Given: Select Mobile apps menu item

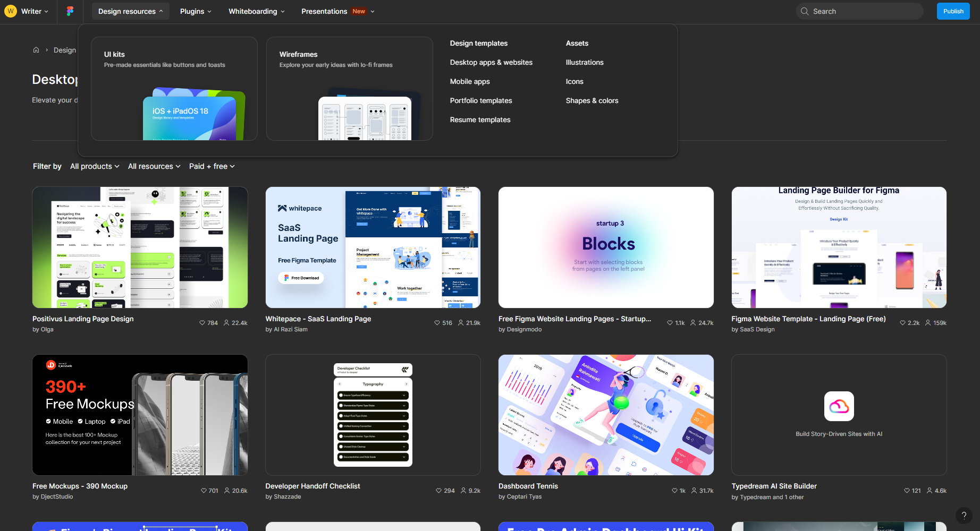Looking at the screenshot, I should [470, 81].
